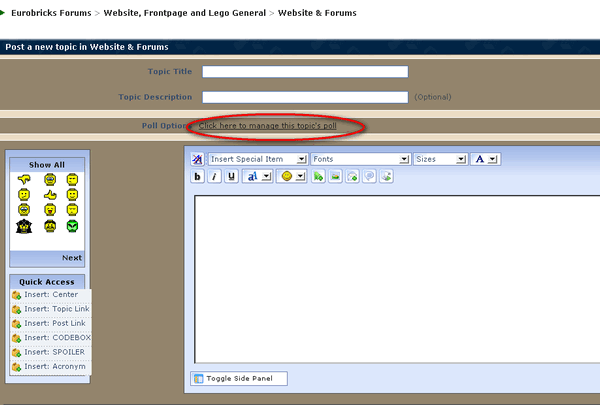Screen dimensions: 600x405
Task: Toggle Side Panel visibility
Action: click(x=239, y=379)
